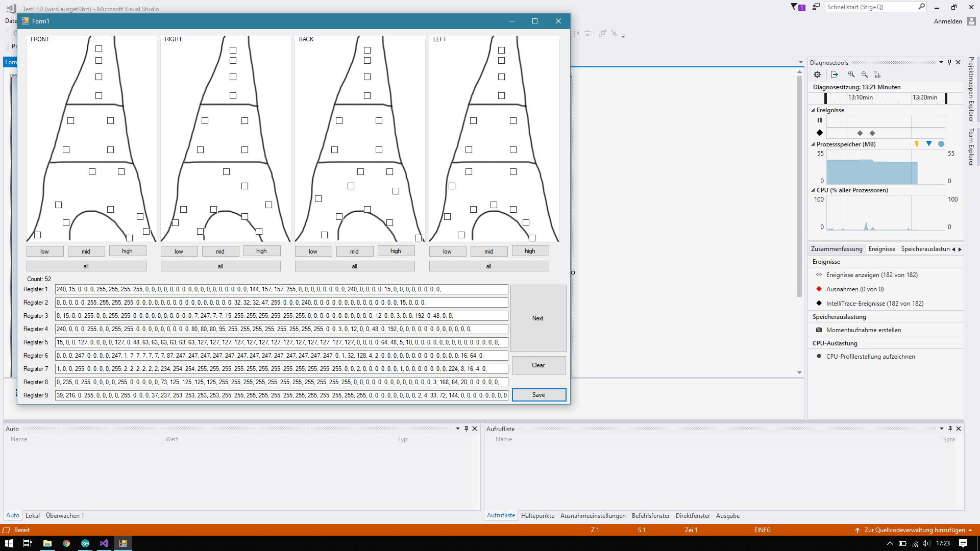The height and width of the screenshot is (551, 980).
Task: Click the pause icon in the Ereignisse track
Action: [820, 120]
